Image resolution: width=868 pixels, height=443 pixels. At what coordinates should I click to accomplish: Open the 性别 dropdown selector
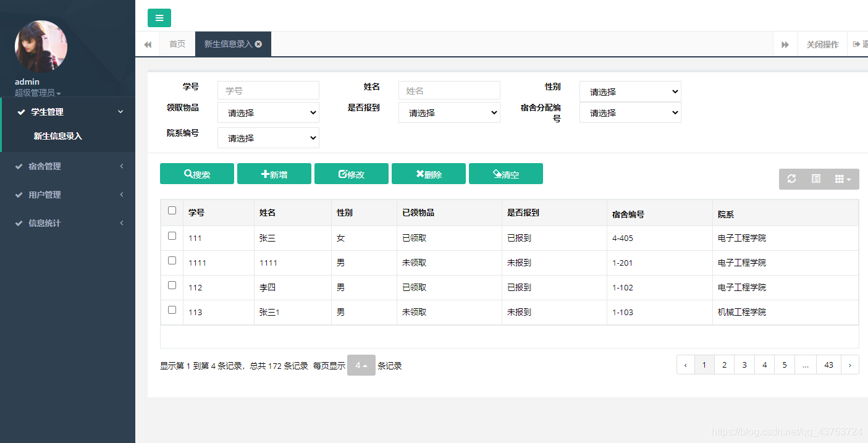630,91
